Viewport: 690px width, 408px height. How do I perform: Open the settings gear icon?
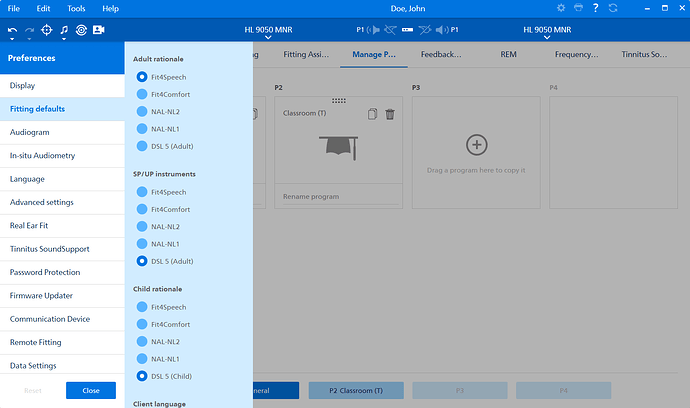click(561, 8)
